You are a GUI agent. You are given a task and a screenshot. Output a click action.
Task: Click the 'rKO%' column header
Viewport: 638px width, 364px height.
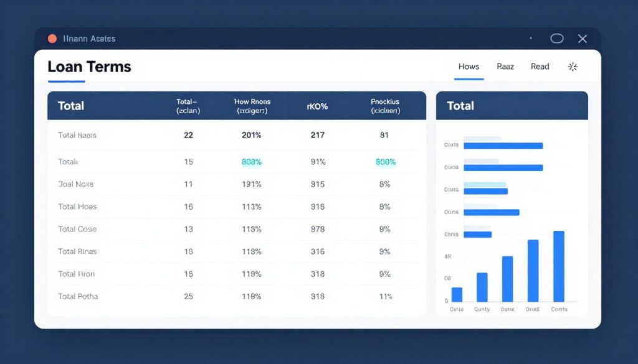point(317,106)
